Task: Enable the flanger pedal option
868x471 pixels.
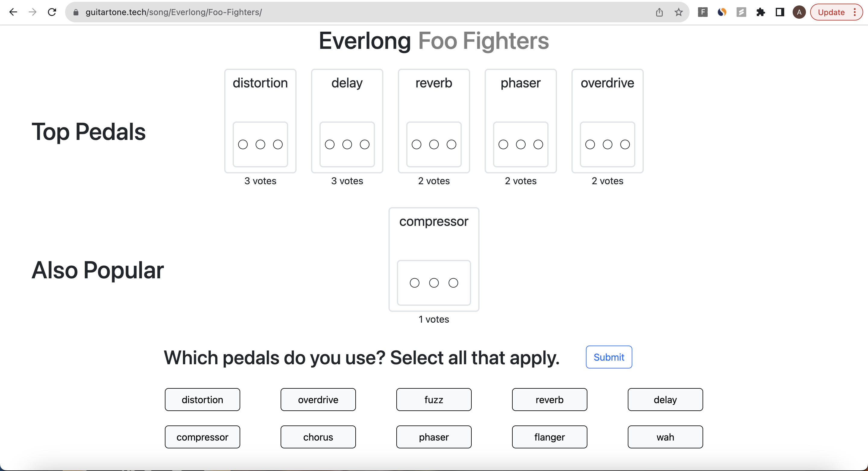Action: point(549,437)
